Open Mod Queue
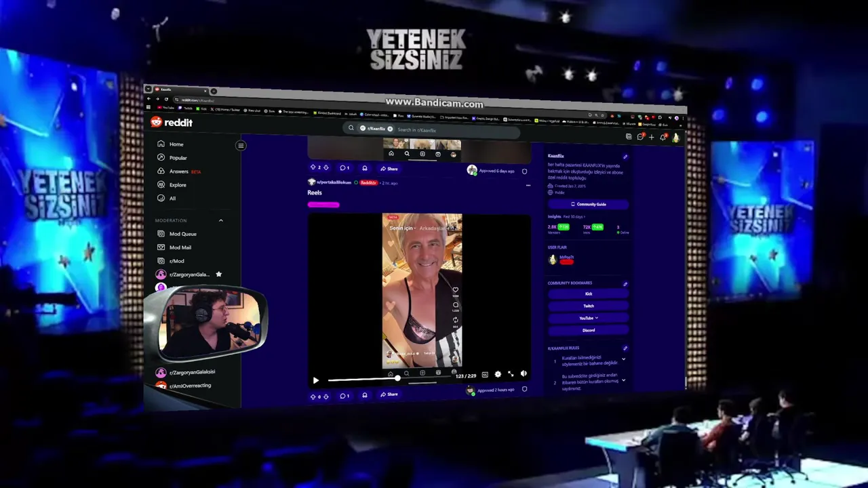The height and width of the screenshot is (488, 868). (x=177, y=234)
